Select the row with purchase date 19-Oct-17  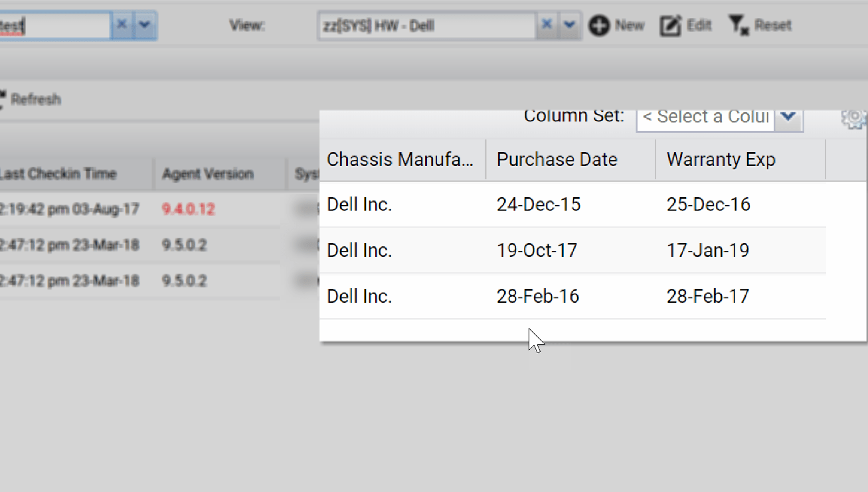coord(538,250)
